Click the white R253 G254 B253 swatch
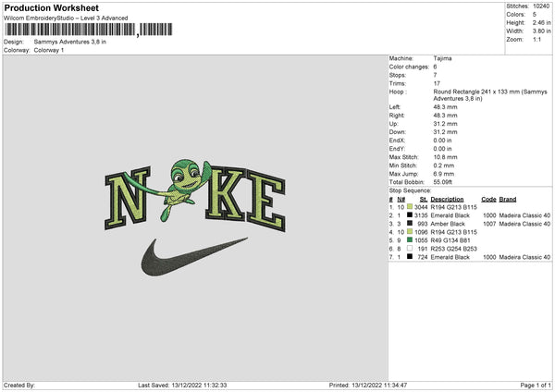Viewport: 555px width, 392px height. (410, 249)
